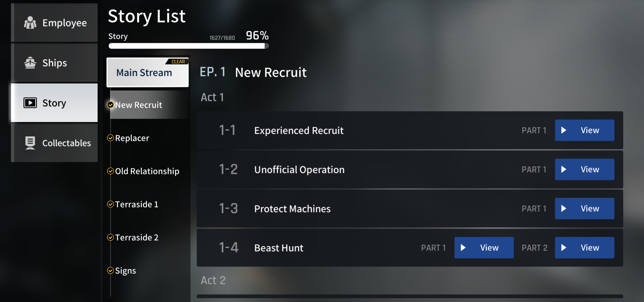Click play icon for Unofficial Operation Part 1

click(x=564, y=170)
